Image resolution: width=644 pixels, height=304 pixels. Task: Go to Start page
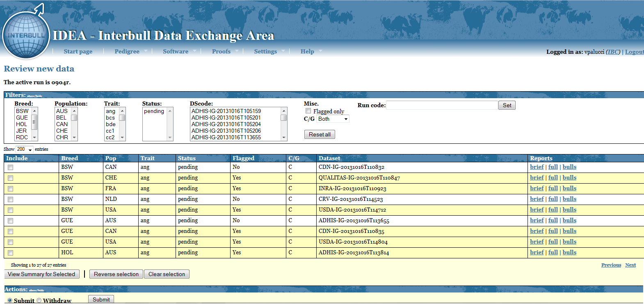click(78, 51)
